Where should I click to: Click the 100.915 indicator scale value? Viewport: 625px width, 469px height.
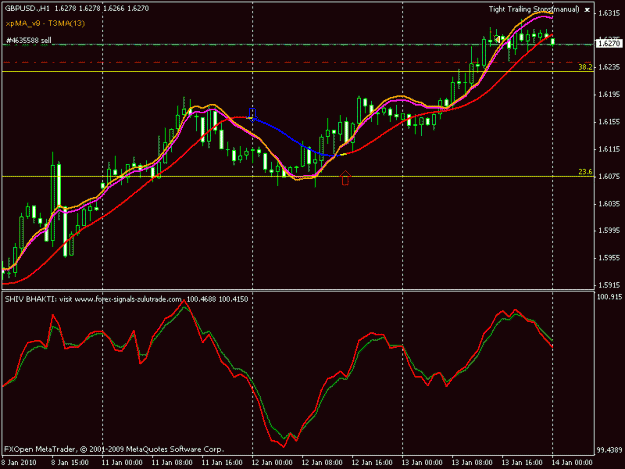coord(609,297)
